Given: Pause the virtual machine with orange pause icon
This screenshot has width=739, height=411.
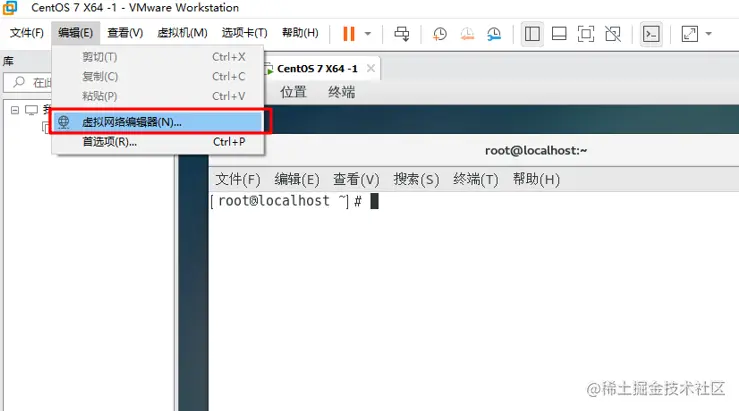Looking at the screenshot, I should click(x=349, y=33).
